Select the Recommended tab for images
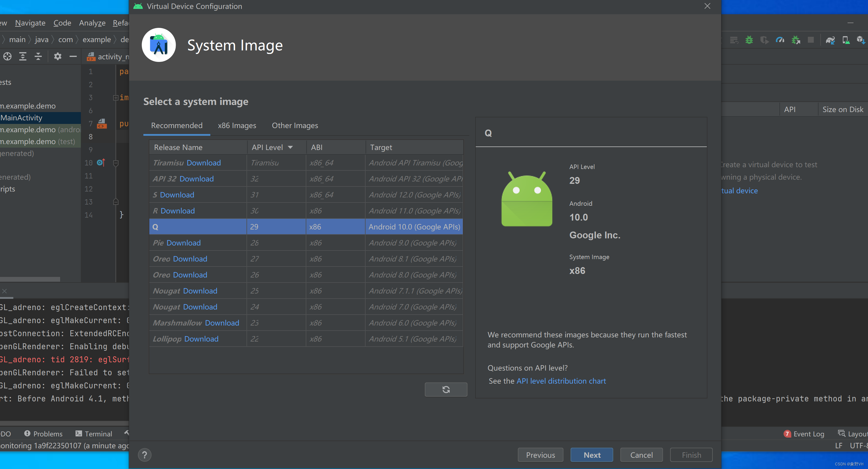868x469 pixels. click(x=176, y=125)
